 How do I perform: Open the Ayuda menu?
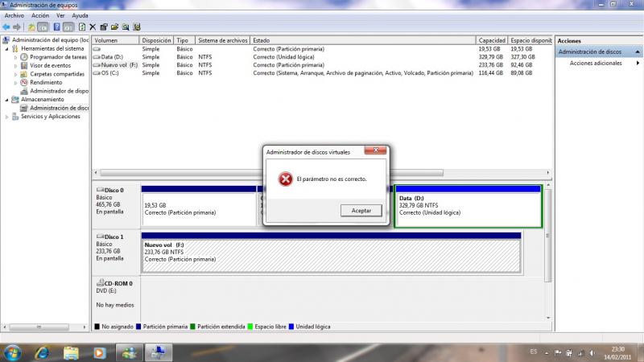pyautogui.click(x=80, y=15)
